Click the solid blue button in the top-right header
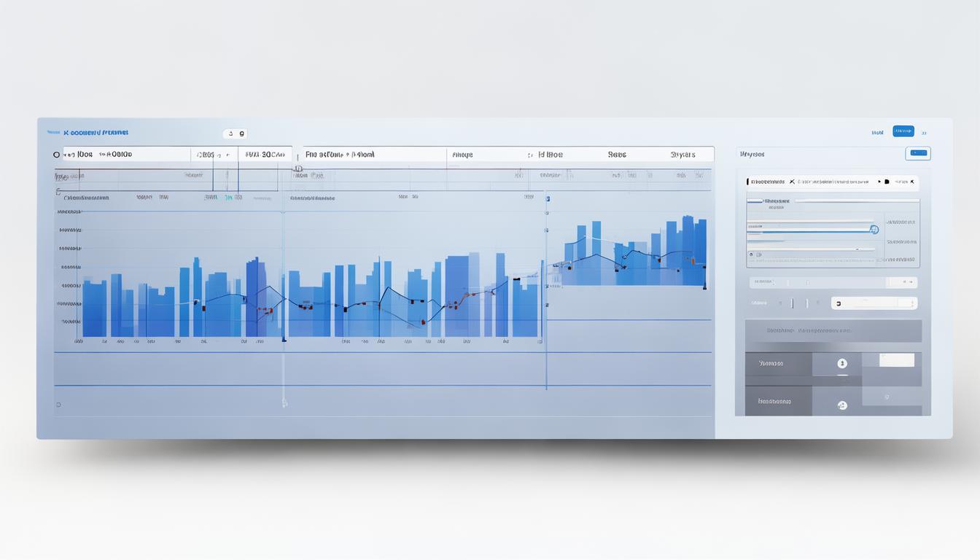This screenshot has width=980, height=560. [x=903, y=131]
